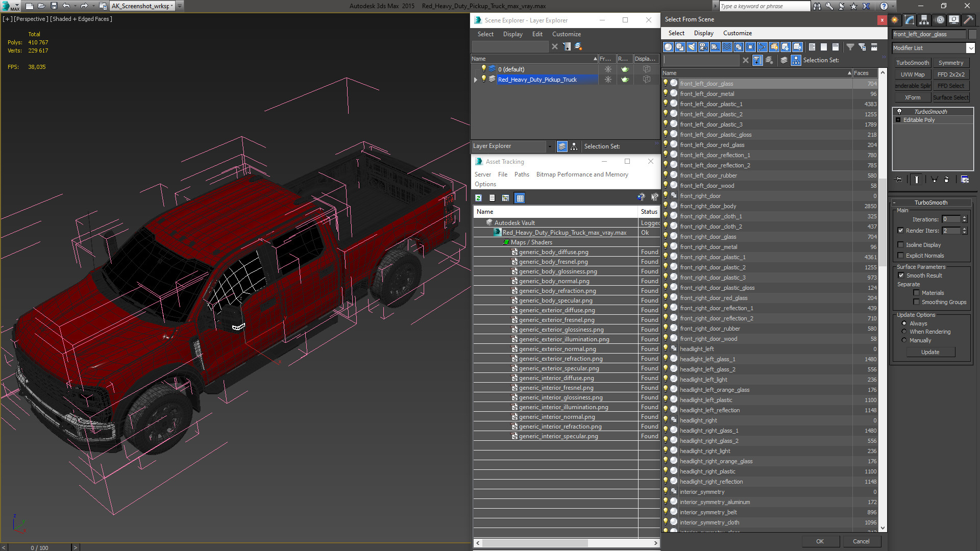
Task: Open the Modifier List dropdown
Action: pyautogui.click(x=970, y=48)
